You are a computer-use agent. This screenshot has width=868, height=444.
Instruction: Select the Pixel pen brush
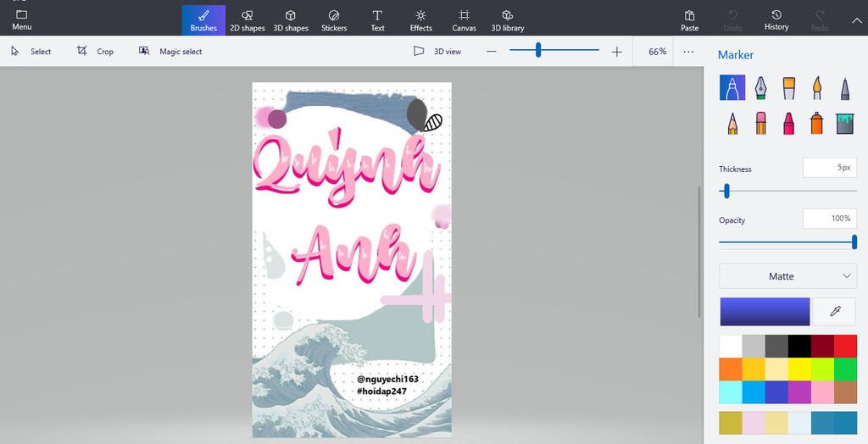tap(845, 87)
